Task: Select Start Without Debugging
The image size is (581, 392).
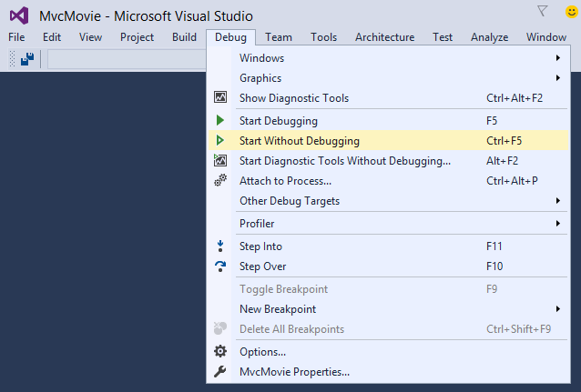Action: click(x=388, y=140)
